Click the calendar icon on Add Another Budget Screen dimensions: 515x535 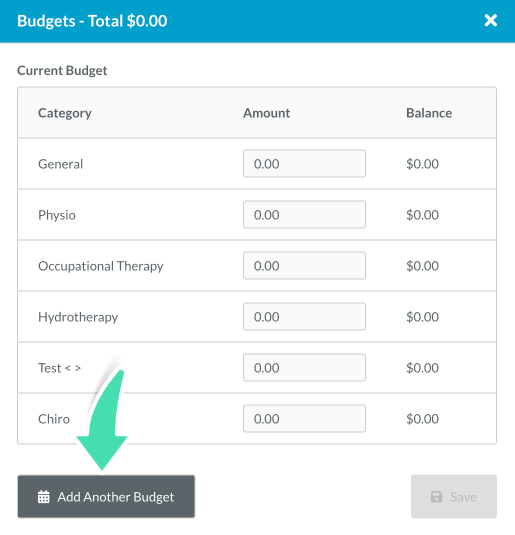click(x=44, y=496)
